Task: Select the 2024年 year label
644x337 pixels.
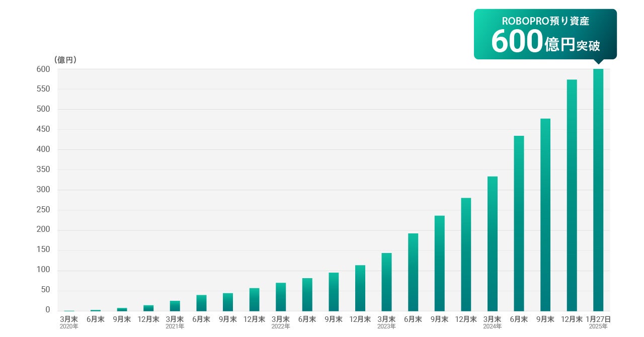Action: (x=492, y=326)
